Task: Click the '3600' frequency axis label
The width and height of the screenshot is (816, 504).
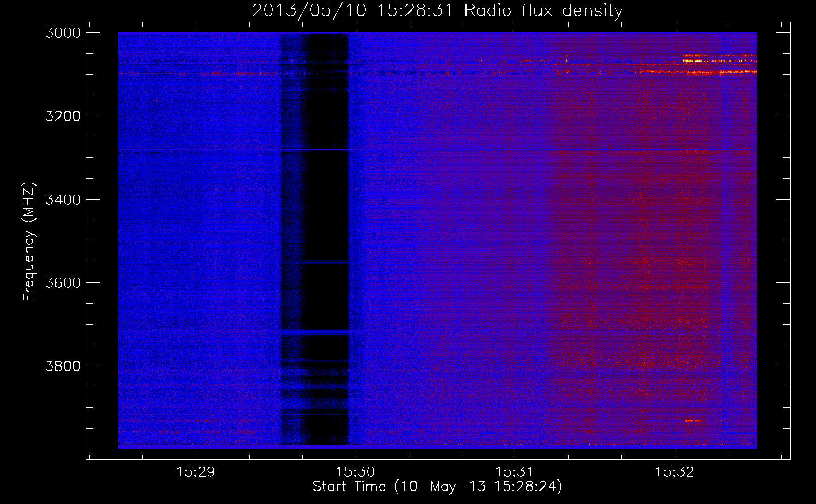Action: click(63, 283)
